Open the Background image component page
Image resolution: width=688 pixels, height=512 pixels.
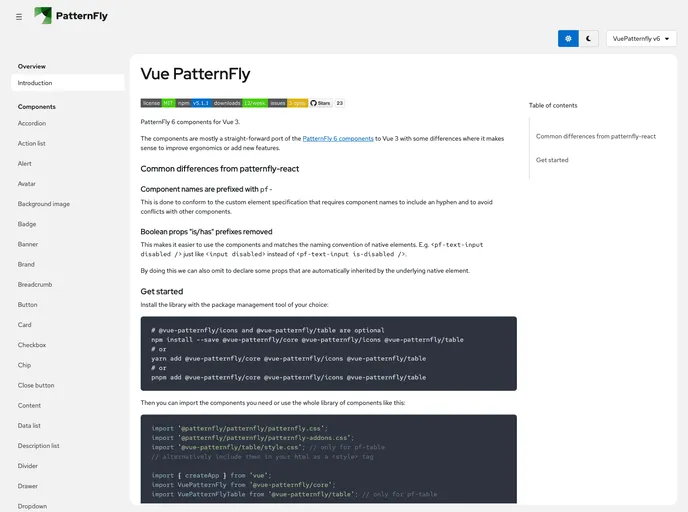44,204
